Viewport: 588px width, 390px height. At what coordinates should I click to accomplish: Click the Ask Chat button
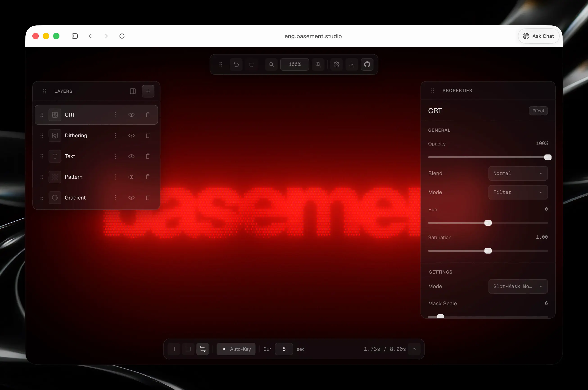tap(538, 36)
